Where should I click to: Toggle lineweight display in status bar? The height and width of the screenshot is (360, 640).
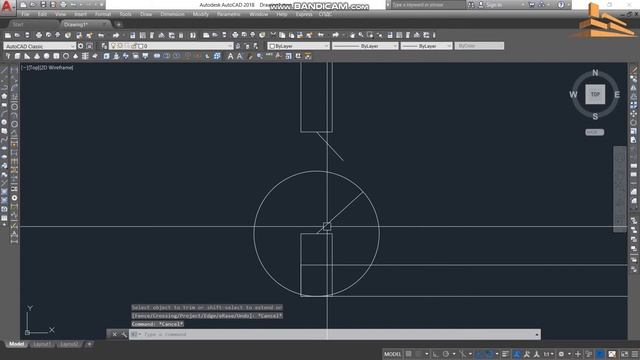(506, 354)
